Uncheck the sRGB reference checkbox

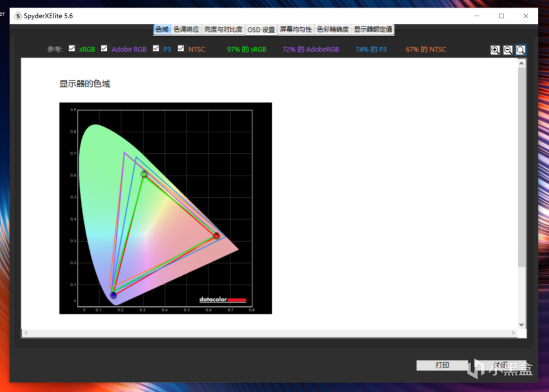pos(72,49)
